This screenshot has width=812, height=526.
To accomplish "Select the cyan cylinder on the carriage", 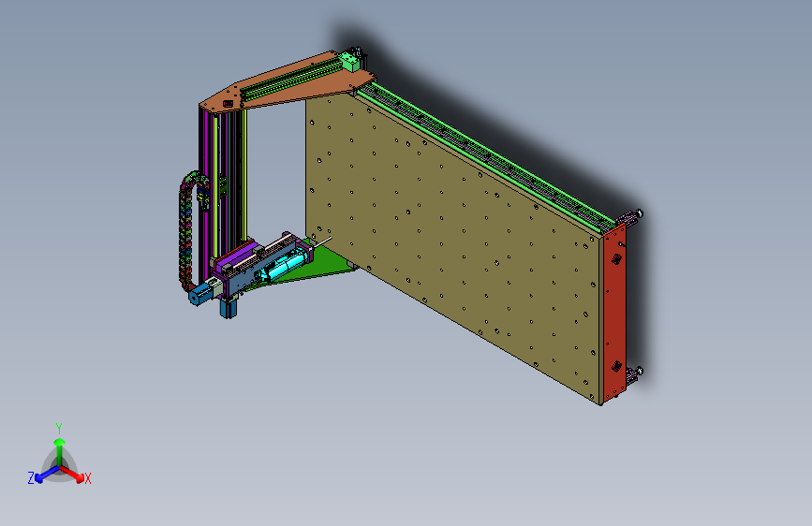I will (x=284, y=264).
